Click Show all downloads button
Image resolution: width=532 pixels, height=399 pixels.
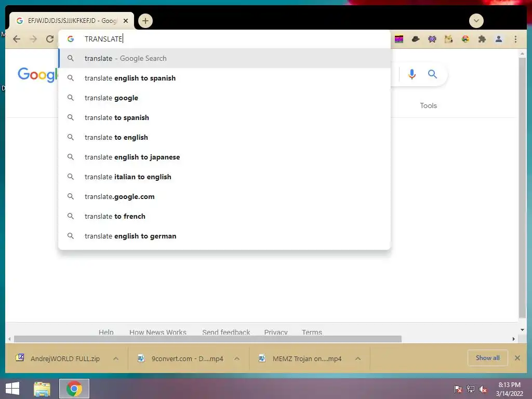click(487, 358)
